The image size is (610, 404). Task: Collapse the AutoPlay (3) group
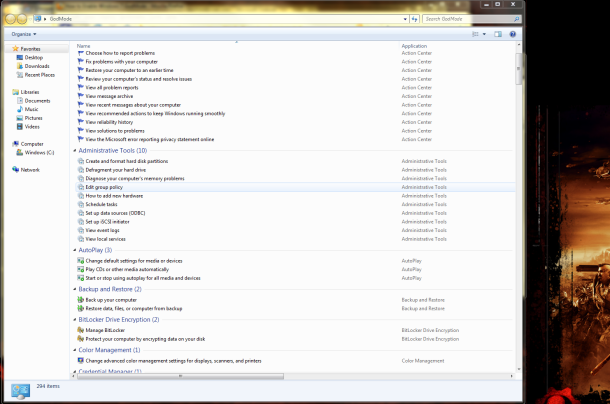[75, 250]
